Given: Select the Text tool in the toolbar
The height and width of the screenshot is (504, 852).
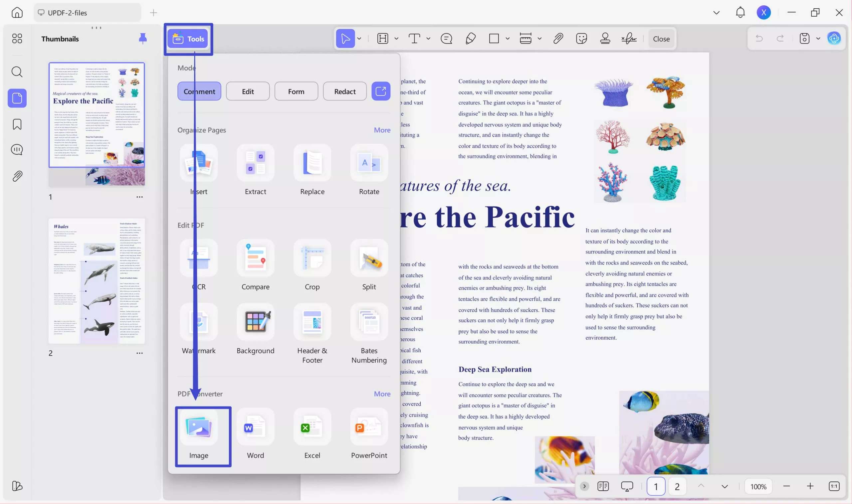Looking at the screenshot, I should click(414, 38).
